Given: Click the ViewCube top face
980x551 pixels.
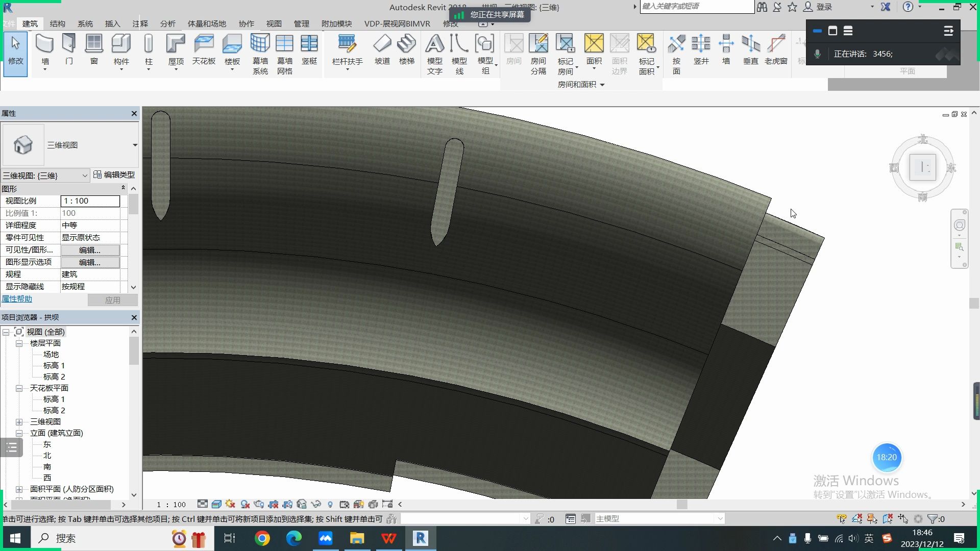Looking at the screenshot, I should pyautogui.click(x=922, y=167).
